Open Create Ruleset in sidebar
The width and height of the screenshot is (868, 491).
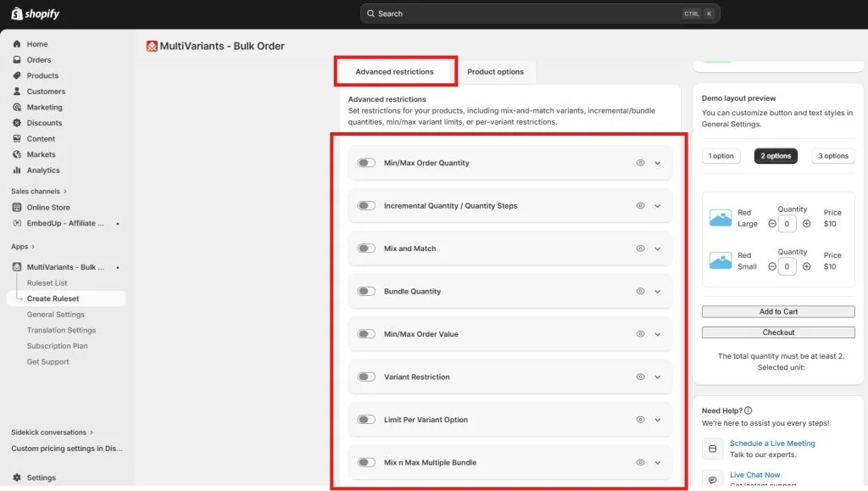(x=66, y=299)
